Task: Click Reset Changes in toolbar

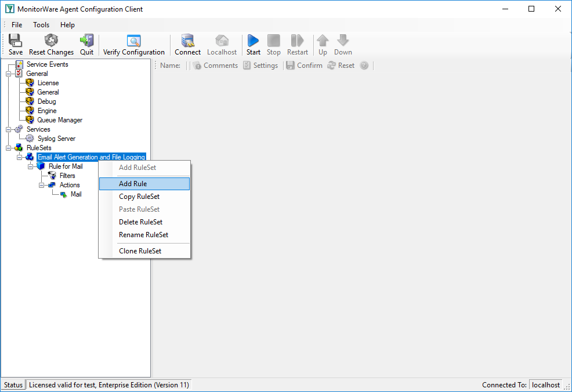Action: (51, 45)
